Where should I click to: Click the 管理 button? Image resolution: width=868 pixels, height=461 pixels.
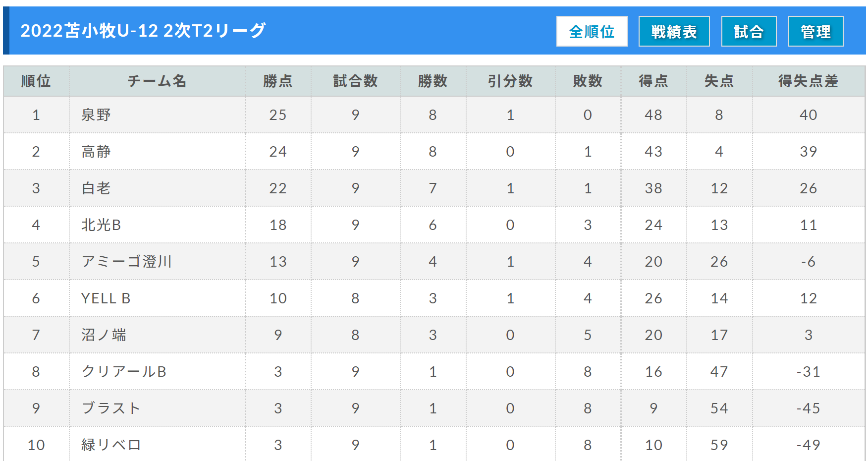(x=815, y=31)
